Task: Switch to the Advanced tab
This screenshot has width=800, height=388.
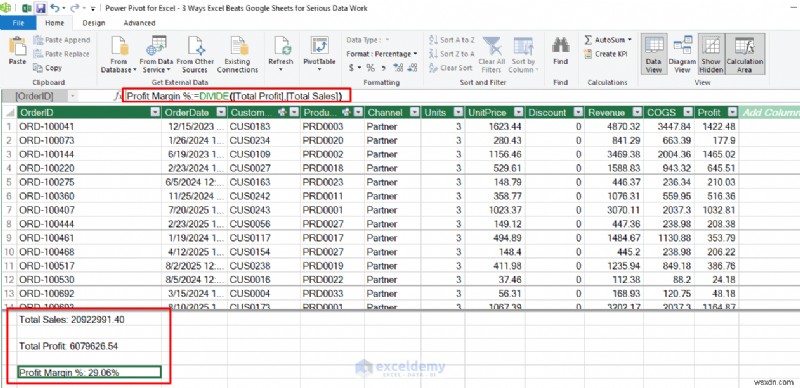Action: pos(139,23)
